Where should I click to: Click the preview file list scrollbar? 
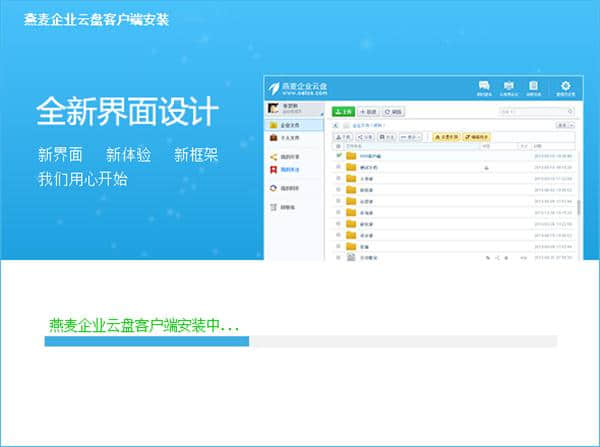point(579,207)
